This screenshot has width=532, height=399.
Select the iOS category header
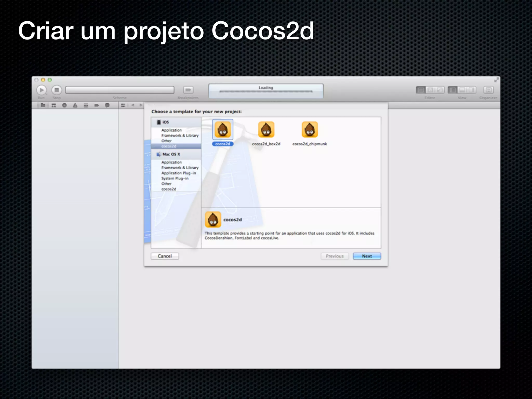176,122
